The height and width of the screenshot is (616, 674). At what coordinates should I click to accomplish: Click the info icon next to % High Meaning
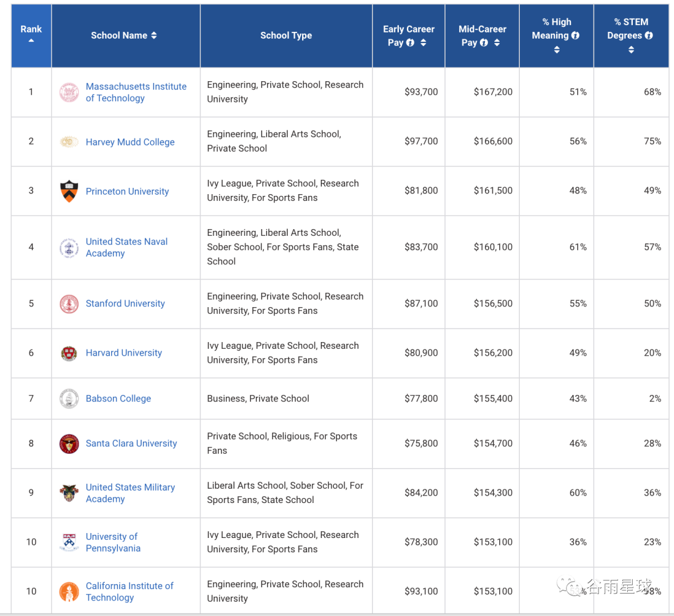click(x=575, y=36)
